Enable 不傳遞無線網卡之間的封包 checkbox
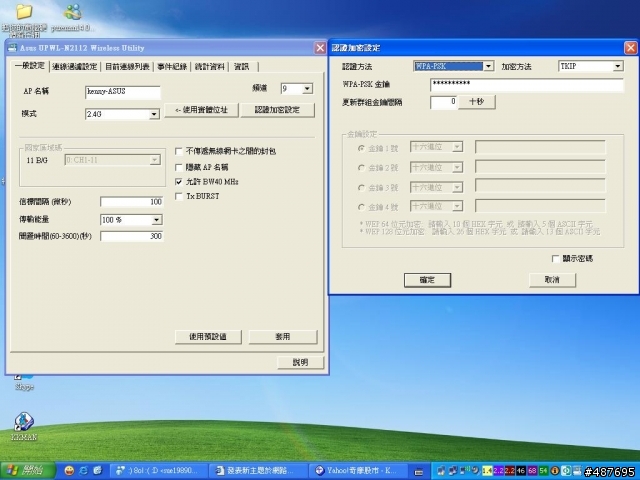The width and height of the screenshot is (640, 480). pyautogui.click(x=179, y=151)
